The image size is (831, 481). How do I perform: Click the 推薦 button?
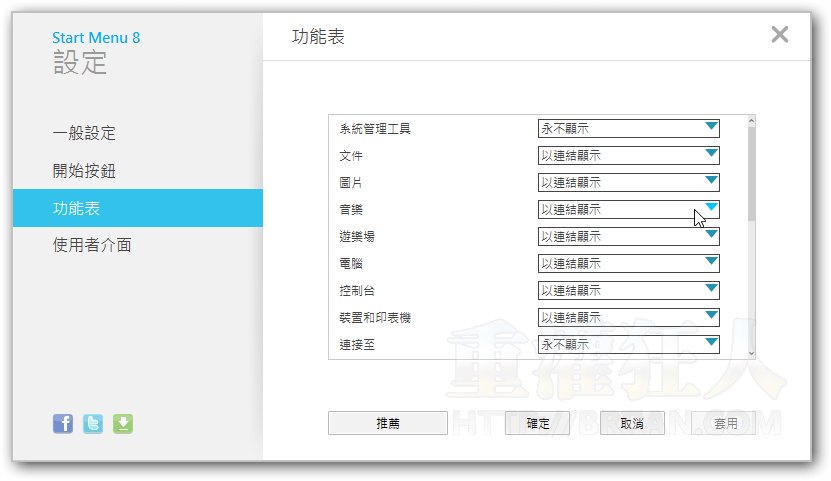coord(387,423)
